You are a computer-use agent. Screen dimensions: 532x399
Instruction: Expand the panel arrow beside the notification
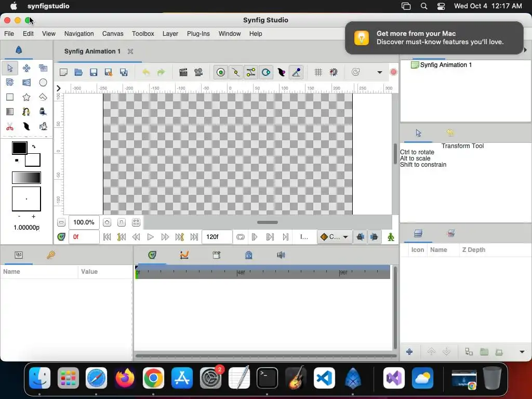[x=526, y=50]
